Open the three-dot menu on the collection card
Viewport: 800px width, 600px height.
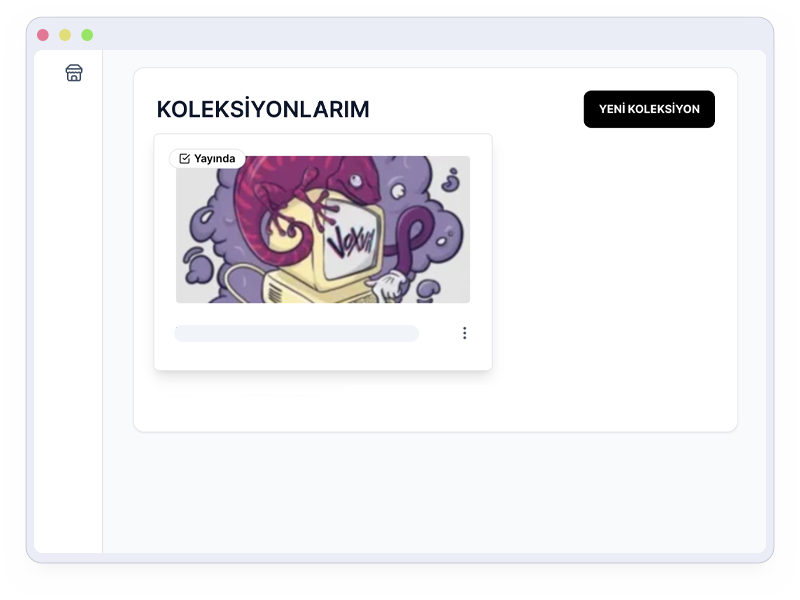pos(464,333)
